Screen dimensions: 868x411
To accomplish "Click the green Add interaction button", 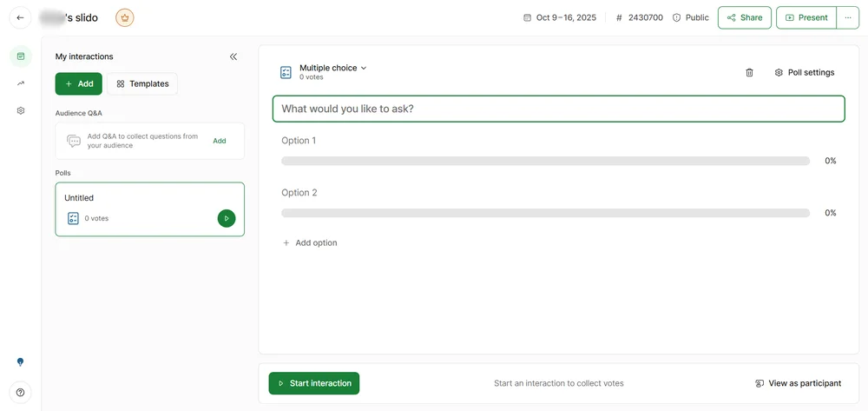I will point(78,83).
